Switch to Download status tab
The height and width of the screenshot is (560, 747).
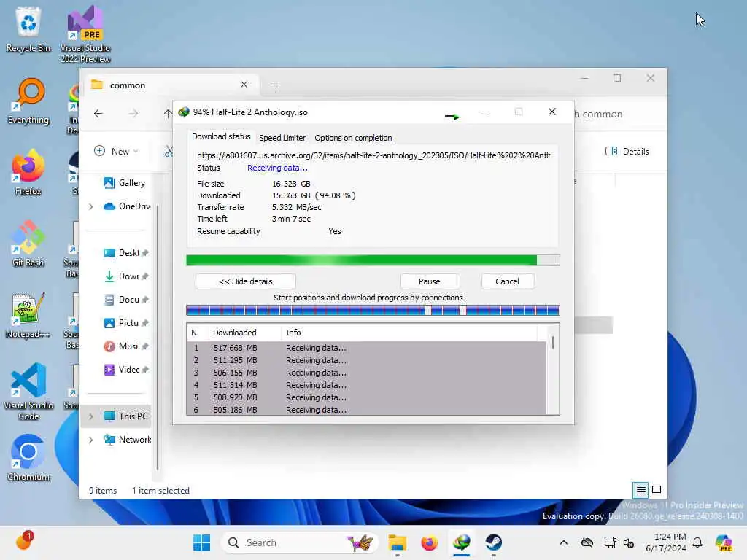click(221, 136)
